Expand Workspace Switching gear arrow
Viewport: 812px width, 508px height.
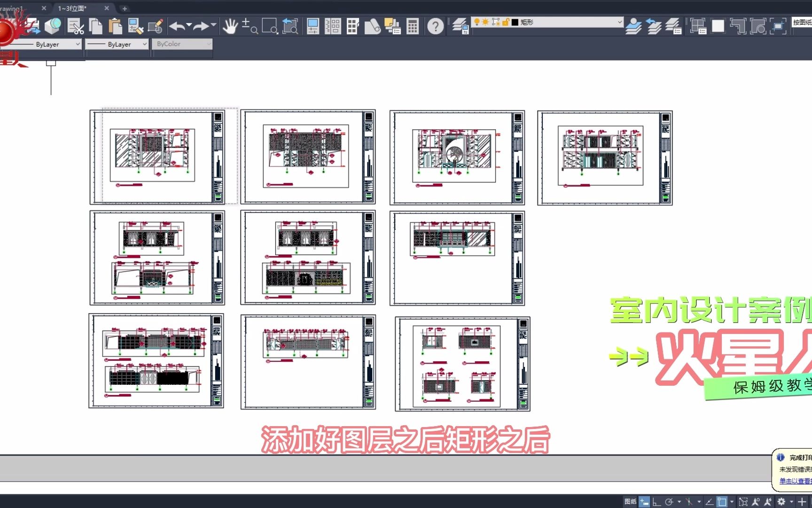click(x=791, y=501)
